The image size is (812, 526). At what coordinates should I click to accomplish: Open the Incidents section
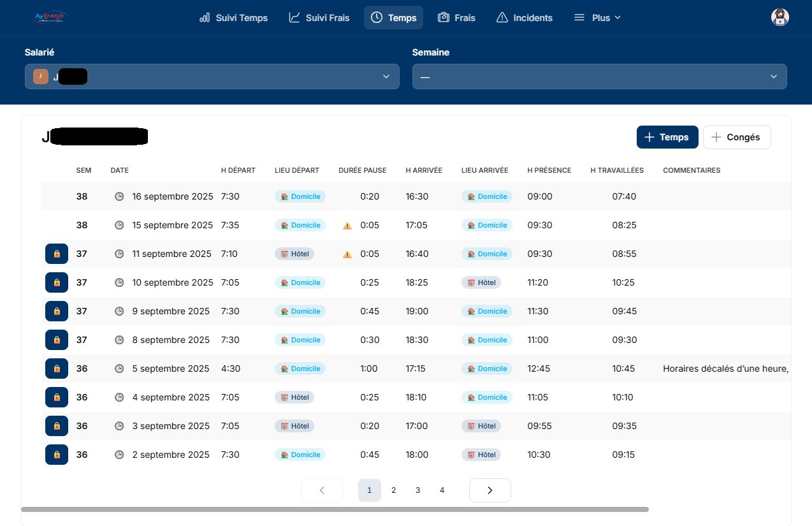click(x=525, y=18)
